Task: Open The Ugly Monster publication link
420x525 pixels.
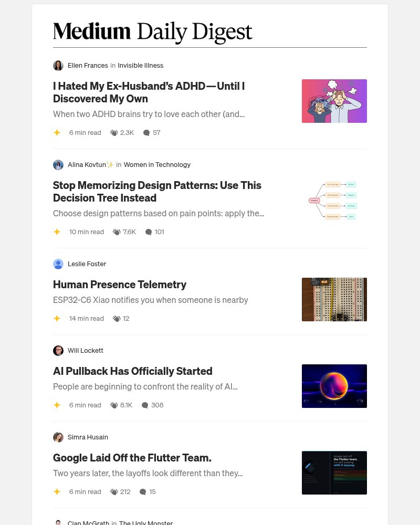Action: pyautogui.click(x=145, y=522)
